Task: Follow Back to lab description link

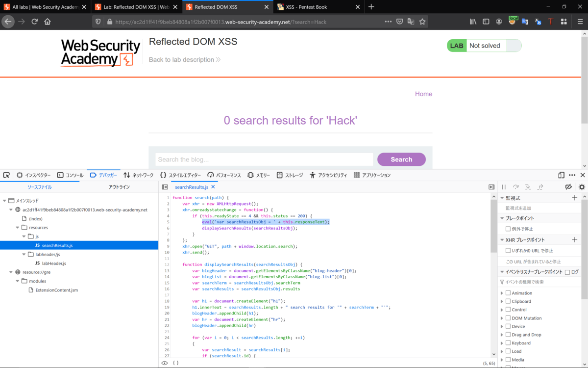Action: pyautogui.click(x=185, y=60)
